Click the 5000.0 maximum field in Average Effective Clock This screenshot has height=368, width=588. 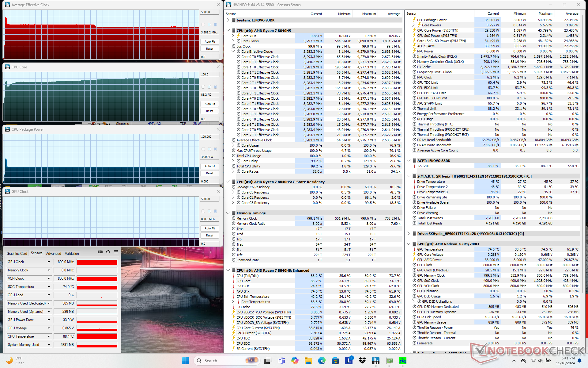(210, 12)
